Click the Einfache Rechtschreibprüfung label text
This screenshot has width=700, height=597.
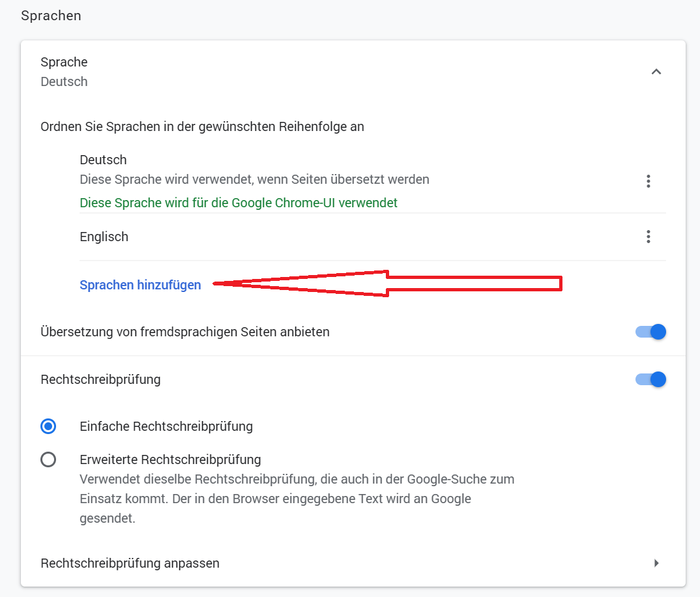click(x=166, y=427)
